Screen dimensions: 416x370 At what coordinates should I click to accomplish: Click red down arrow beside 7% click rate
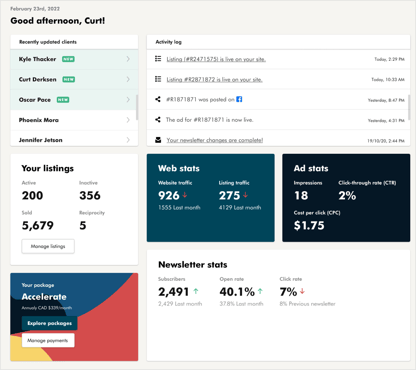(302, 291)
